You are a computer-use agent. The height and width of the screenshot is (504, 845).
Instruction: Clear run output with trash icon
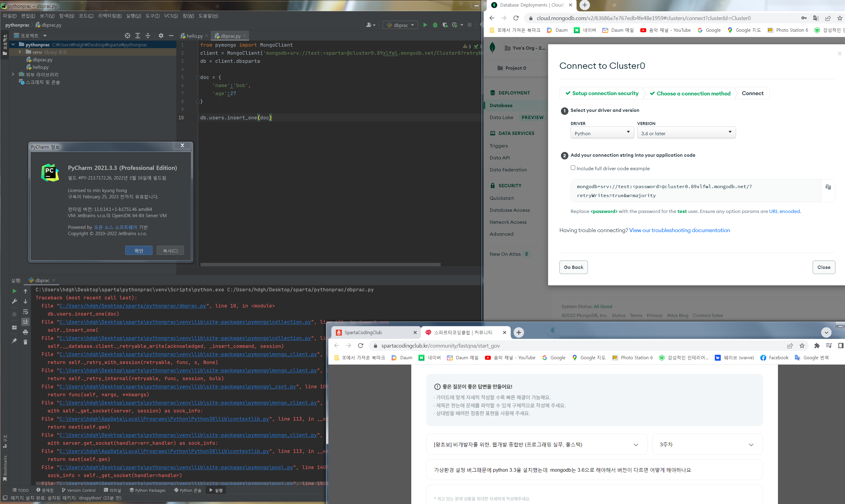click(25, 342)
